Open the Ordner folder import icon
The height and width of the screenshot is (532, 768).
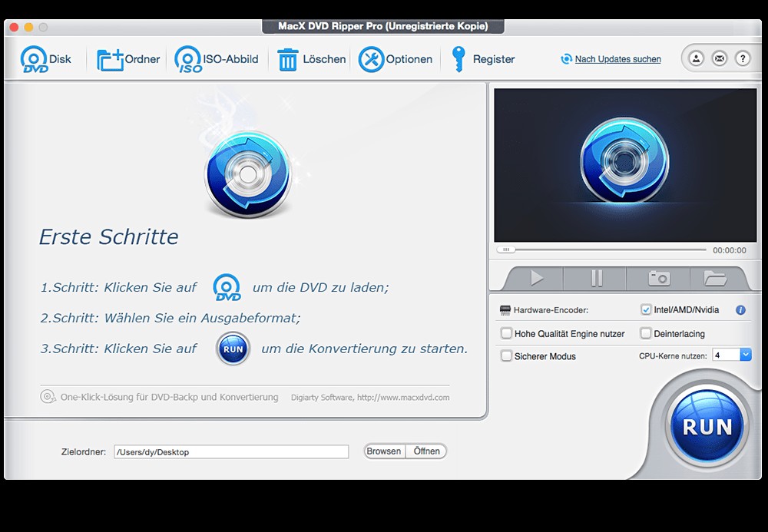(x=110, y=60)
